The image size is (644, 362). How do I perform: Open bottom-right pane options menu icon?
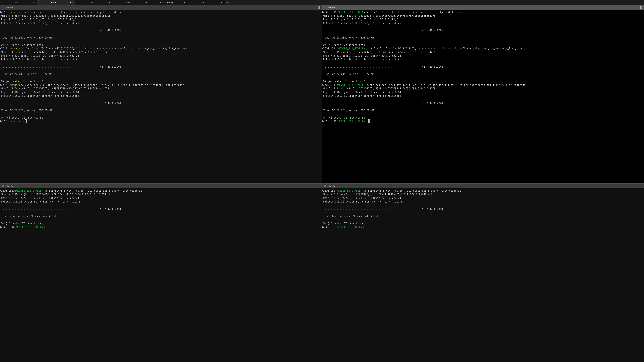point(641,186)
